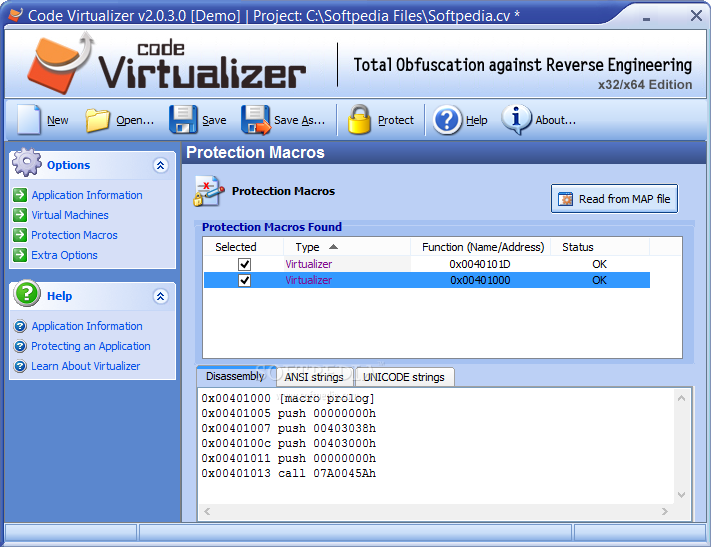Click the push 00403000h disassembly line
711x547 pixels.
(x=288, y=443)
